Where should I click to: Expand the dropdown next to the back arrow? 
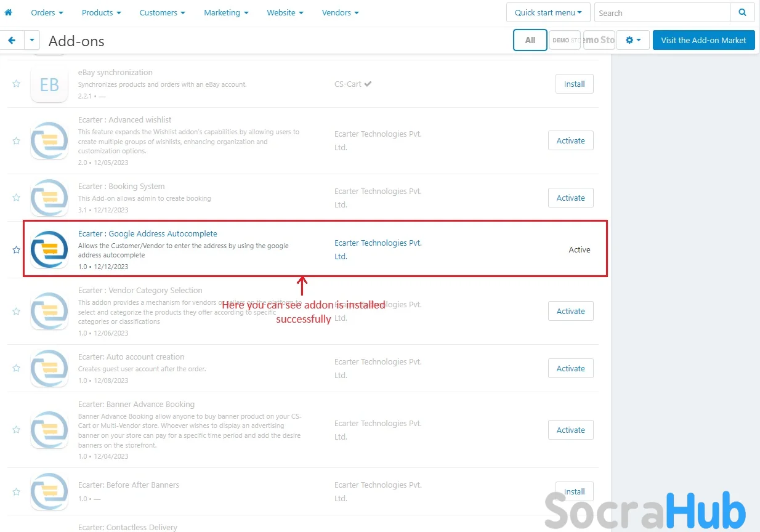32,41
